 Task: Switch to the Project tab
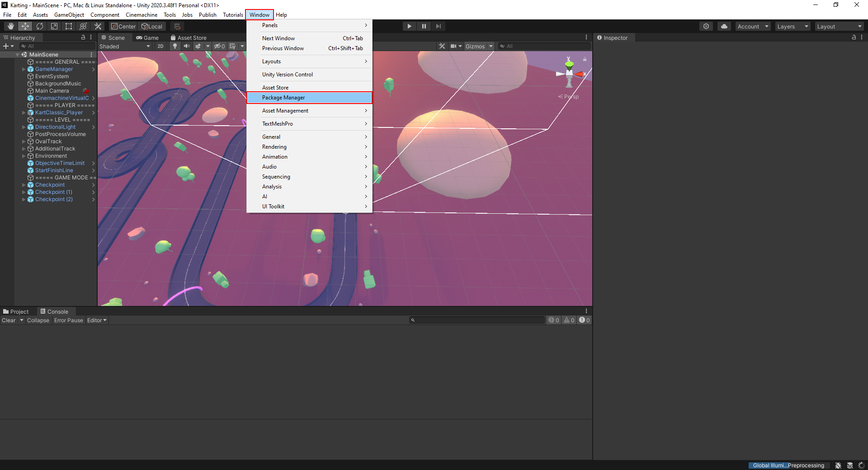pyautogui.click(x=16, y=312)
